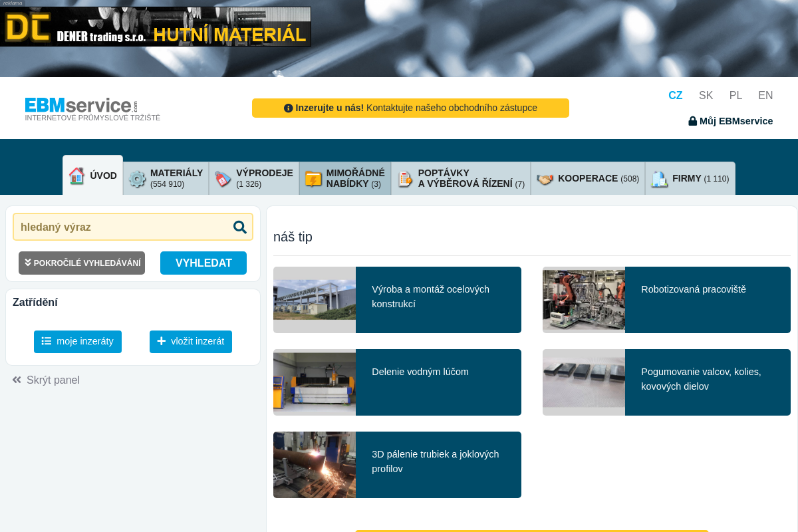Click the magnifier icon in search field

240,227
